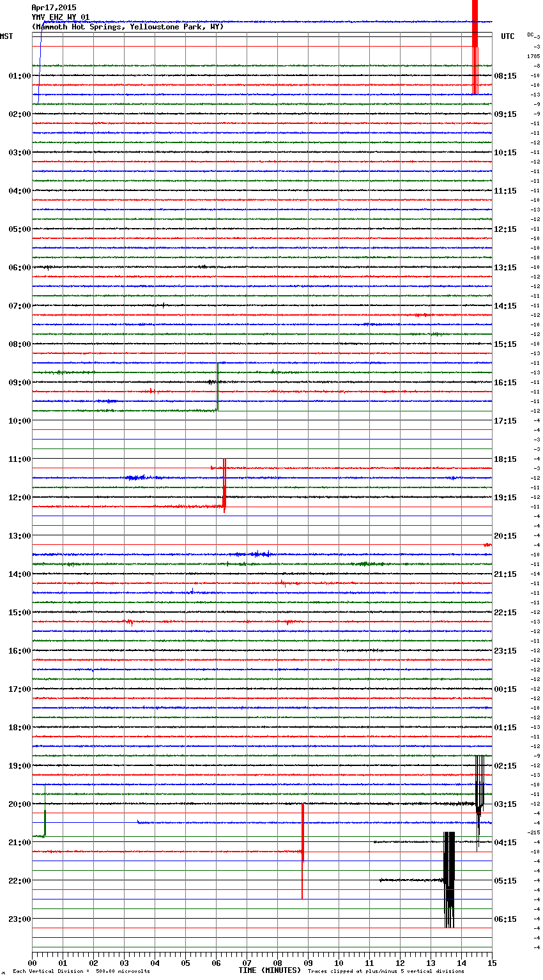Click the Each Vertical Division 500.00 microvolts note
This screenshot has height=980, width=543.
tap(81, 972)
